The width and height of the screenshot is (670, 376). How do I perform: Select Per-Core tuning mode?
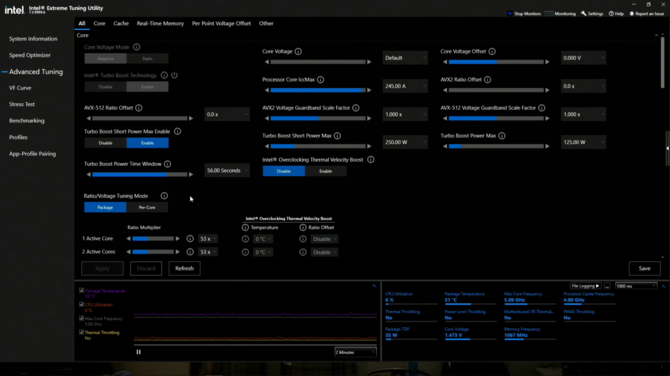147,207
